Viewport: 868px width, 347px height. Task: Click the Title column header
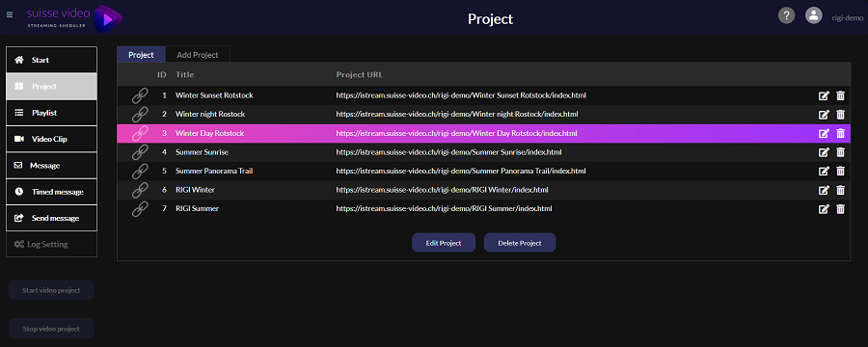pyautogui.click(x=185, y=74)
